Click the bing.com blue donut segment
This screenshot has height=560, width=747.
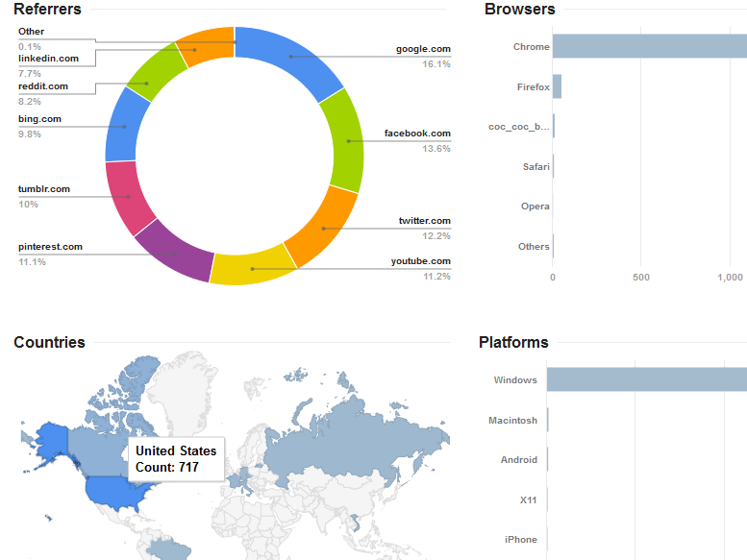coord(124,127)
